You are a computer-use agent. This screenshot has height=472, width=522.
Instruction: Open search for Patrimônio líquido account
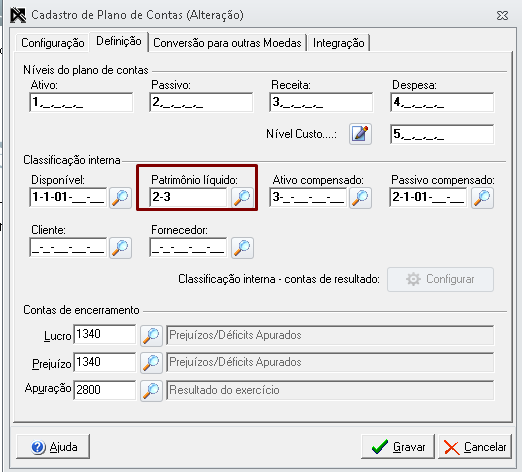pos(242,198)
